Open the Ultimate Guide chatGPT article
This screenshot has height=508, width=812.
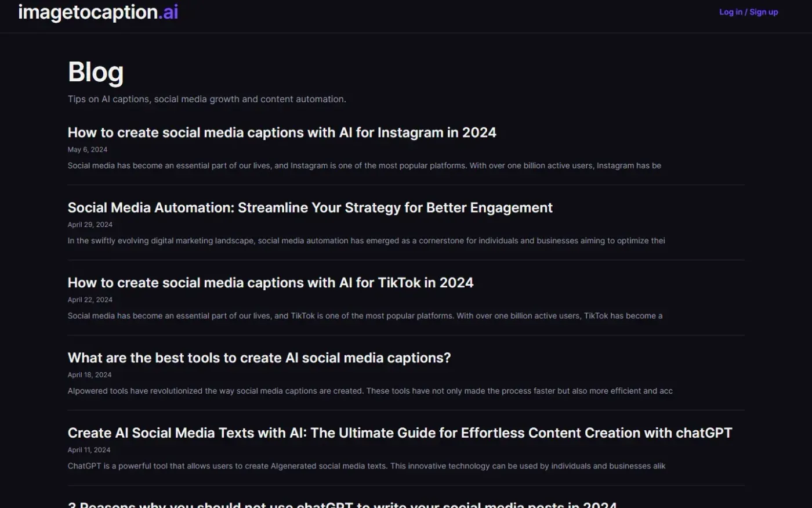click(x=400, y=433)
